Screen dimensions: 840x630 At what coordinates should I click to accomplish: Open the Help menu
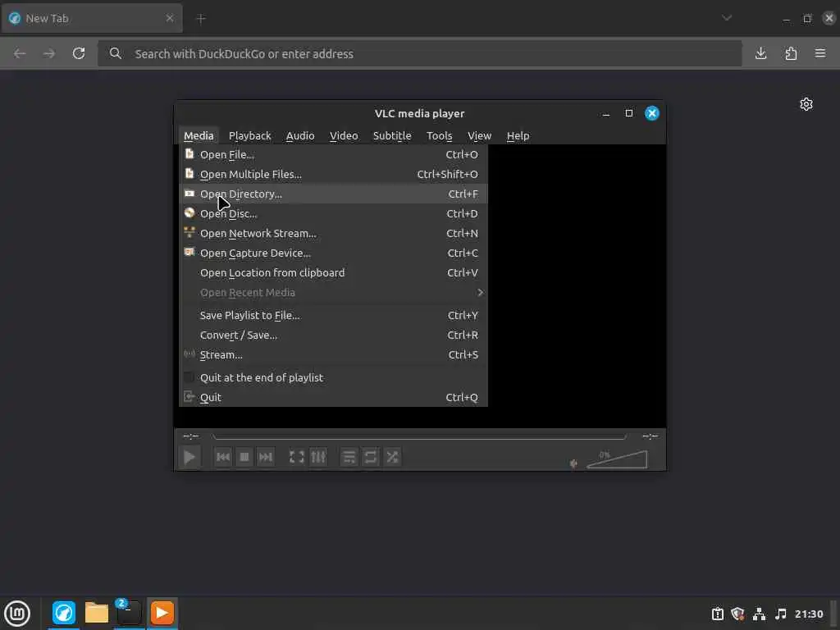point(518,135)
